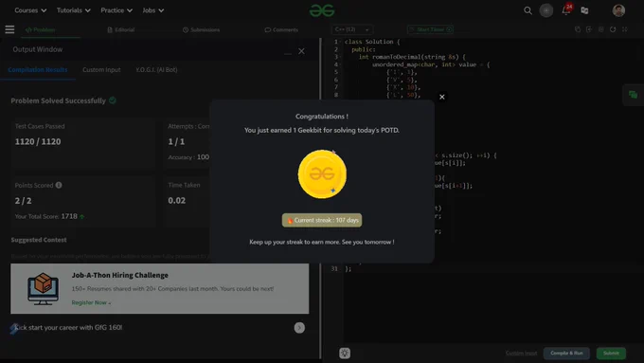Image resolution: width=644 pixels, height=363 pixels.
Task: Click the next arrow on GfG 160 banner
Action: [299, 328]
